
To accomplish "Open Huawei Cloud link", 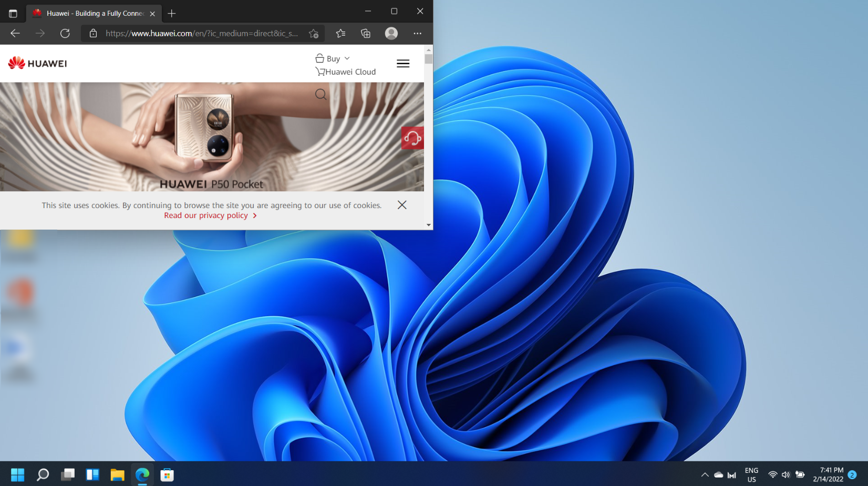I will coord(346,71).
